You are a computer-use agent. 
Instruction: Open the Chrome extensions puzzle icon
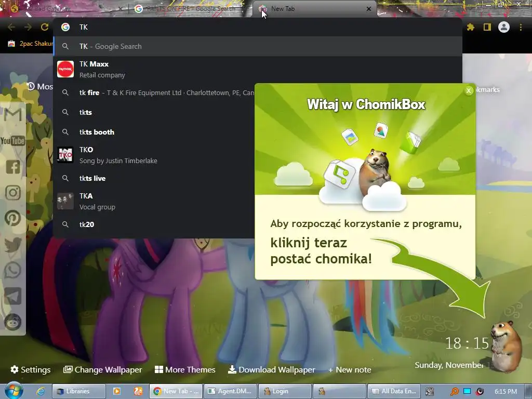[x=470, y=27]
